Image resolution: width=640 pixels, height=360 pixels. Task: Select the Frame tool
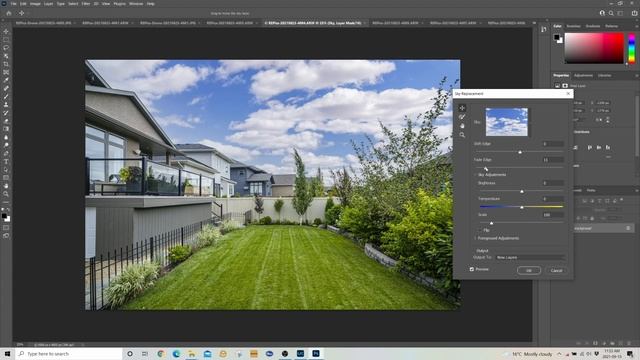click(6, 72)
